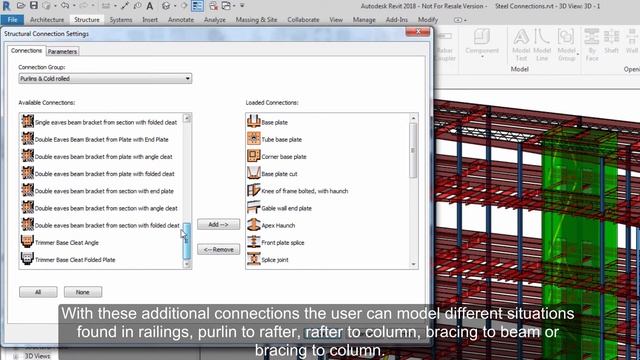
Task: Select the Corner base plate icon
Action: 253,156
